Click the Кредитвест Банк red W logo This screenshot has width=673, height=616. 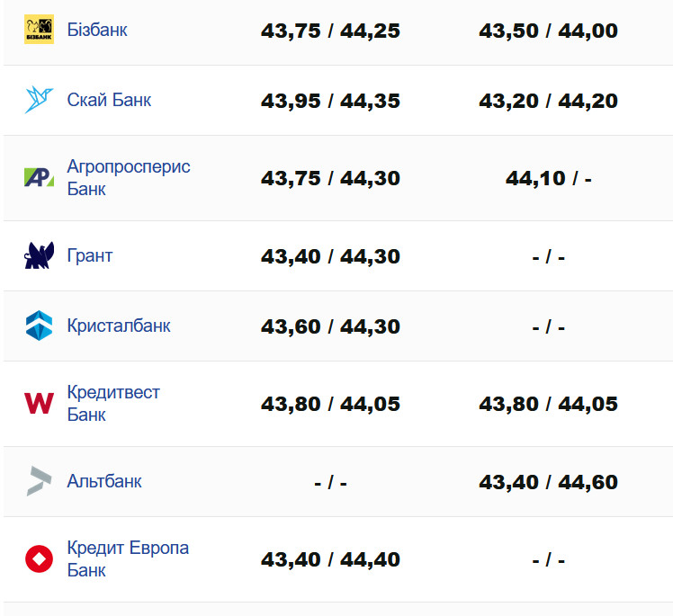tap(39, 403)
